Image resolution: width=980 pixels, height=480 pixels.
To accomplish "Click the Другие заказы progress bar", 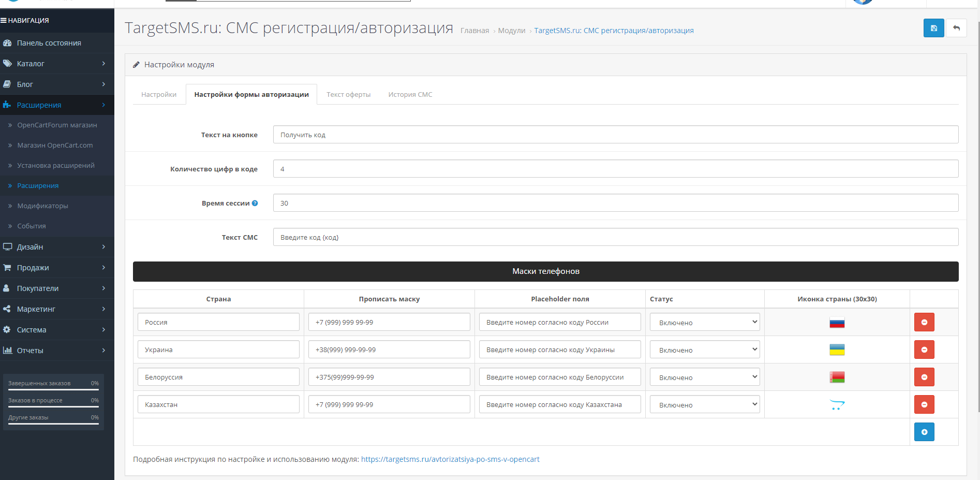I will coord(53,424).
